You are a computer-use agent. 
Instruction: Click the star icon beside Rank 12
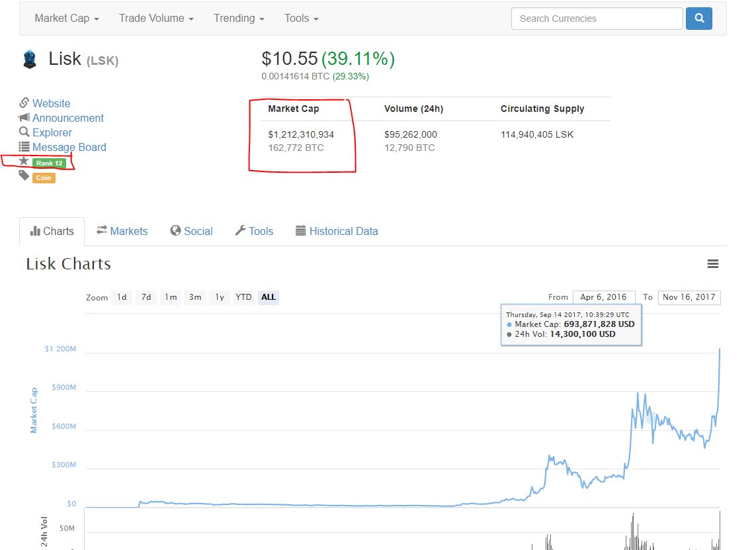(x=24, y=161)
